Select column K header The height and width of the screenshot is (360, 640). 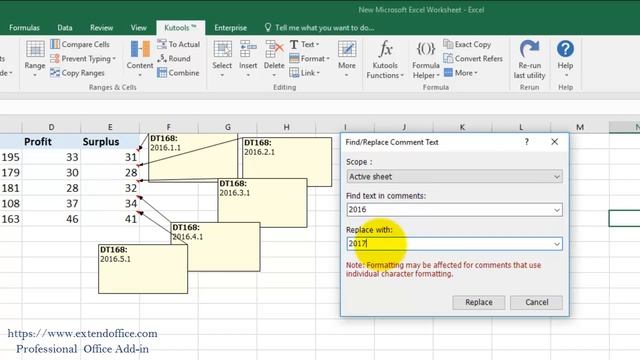coord(462,127)
